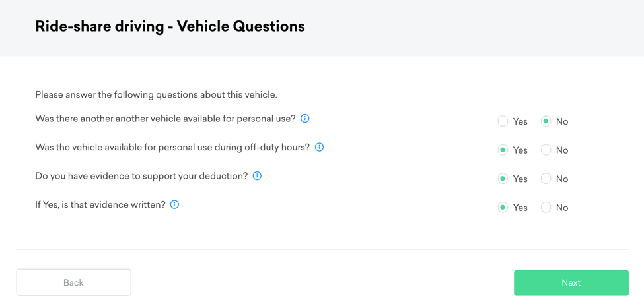Mark Yes for evidence supporting deduction

pyautogui.click(x=503, y=179)
